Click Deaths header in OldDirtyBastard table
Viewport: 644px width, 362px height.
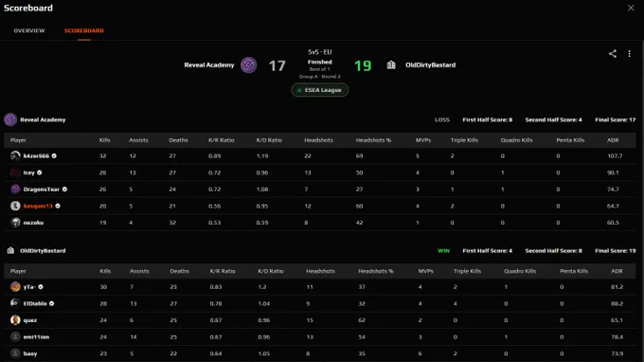(180, 271)
